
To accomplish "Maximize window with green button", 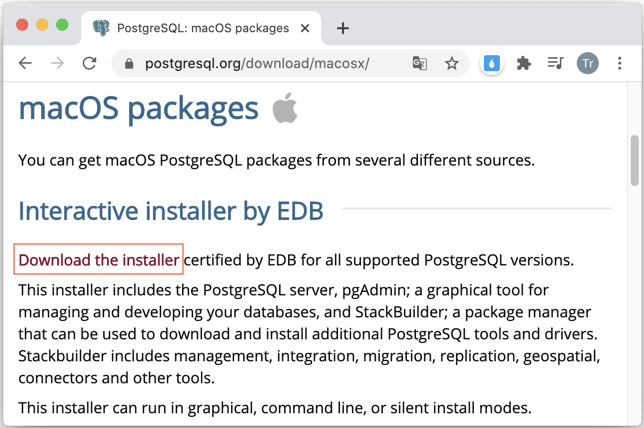I will point(62,25).
